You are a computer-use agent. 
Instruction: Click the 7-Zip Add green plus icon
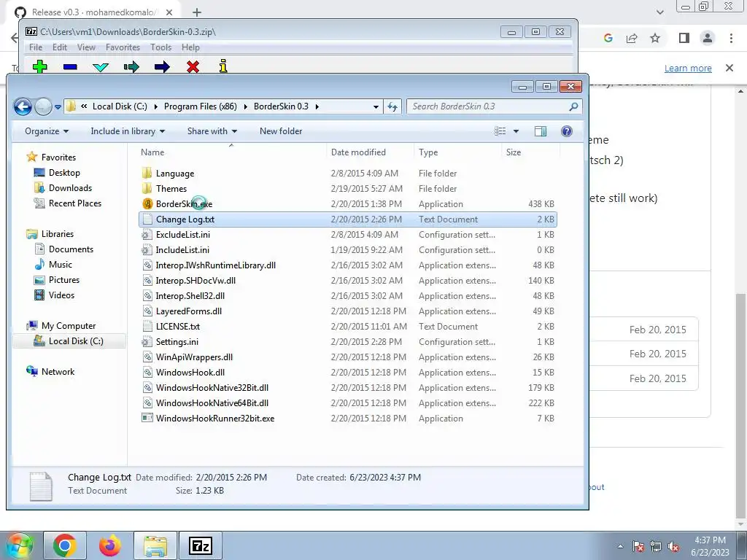pos(39,66)
